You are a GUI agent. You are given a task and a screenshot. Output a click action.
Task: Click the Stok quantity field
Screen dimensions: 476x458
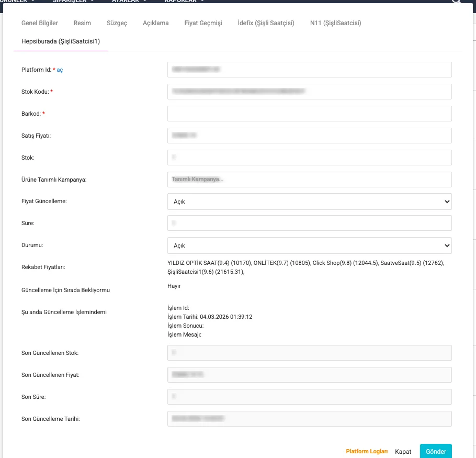point(309,158)
